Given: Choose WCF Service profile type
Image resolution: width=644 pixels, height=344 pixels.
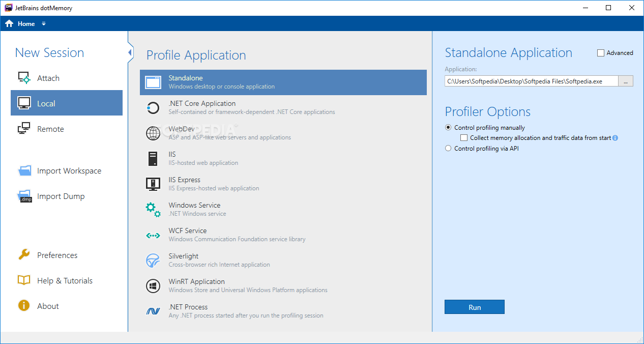Looking at the screenshot, I should (283, 235).
